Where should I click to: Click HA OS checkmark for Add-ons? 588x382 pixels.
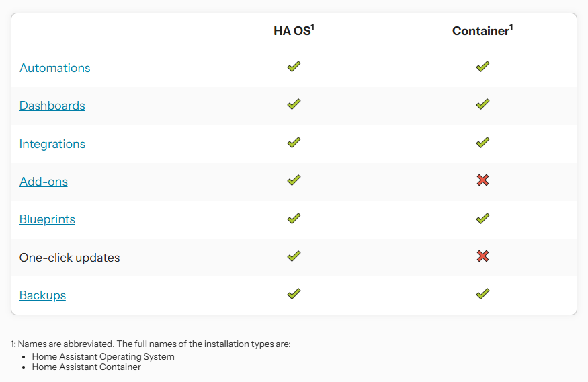294,180
